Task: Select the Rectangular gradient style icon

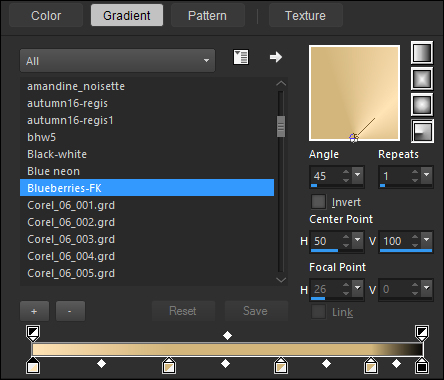Action: coord(422,79)
